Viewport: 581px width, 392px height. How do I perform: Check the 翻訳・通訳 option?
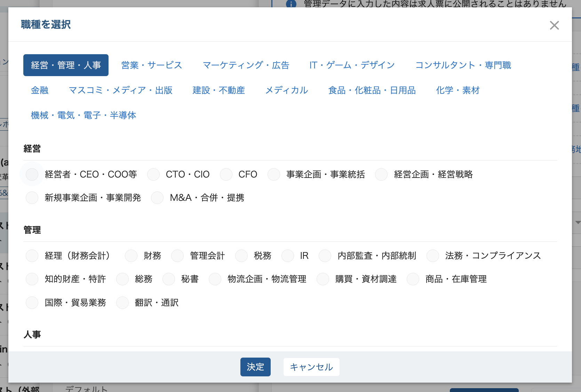122,303
